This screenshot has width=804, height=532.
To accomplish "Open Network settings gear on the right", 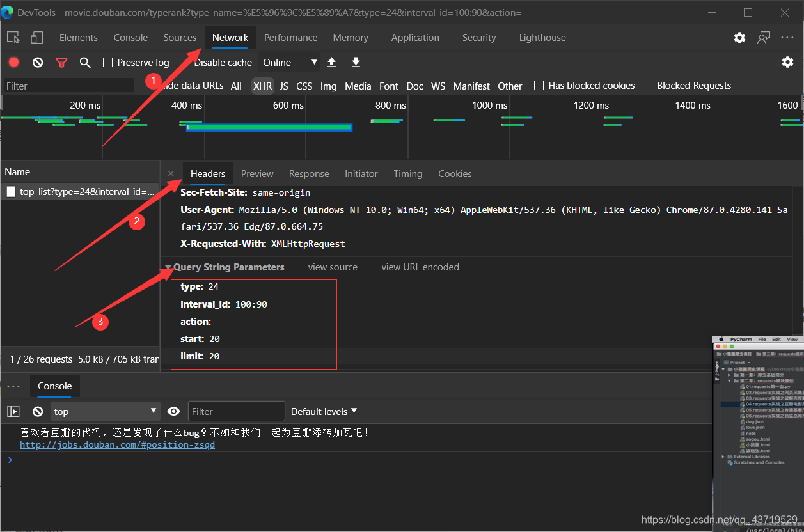I will tap(787, 62).
